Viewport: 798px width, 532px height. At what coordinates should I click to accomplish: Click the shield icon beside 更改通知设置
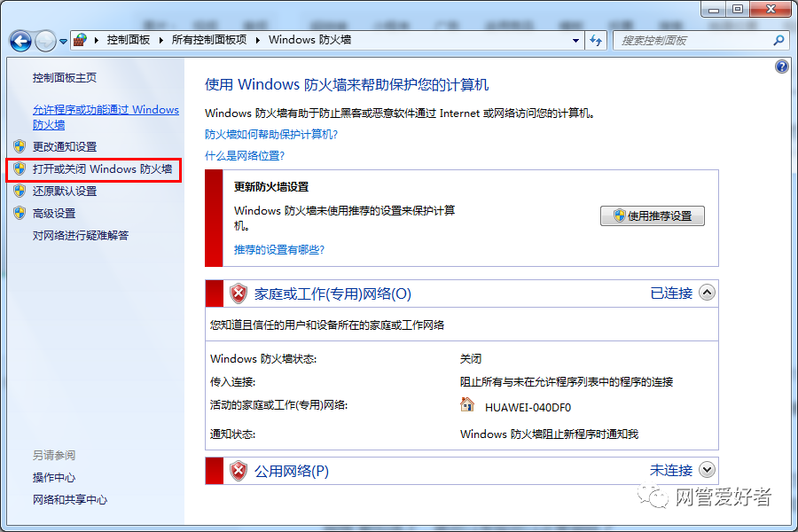[x=20, y=146]
